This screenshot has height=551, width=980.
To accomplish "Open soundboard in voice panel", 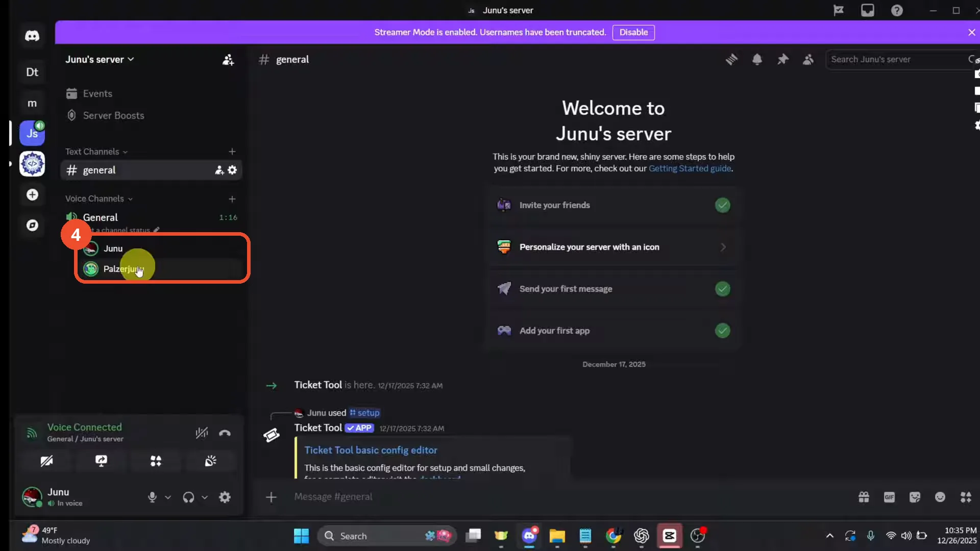I will [x=210, y=461].
